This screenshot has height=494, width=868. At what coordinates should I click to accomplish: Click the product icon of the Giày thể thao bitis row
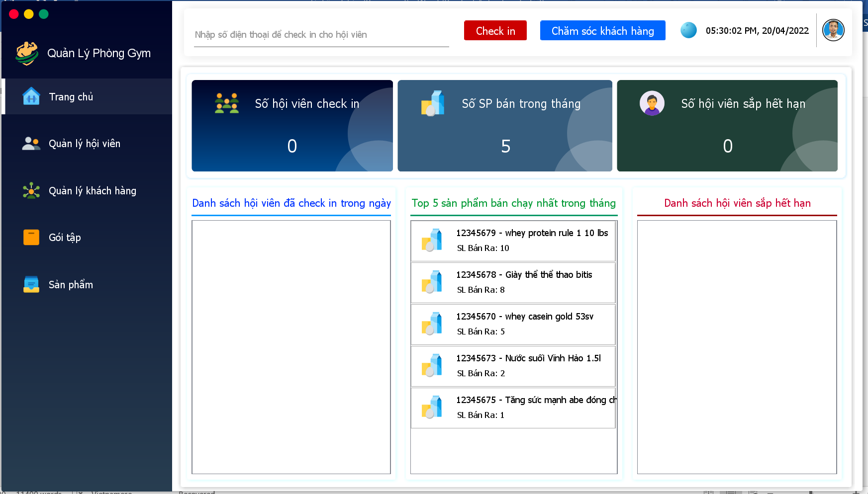432,282
